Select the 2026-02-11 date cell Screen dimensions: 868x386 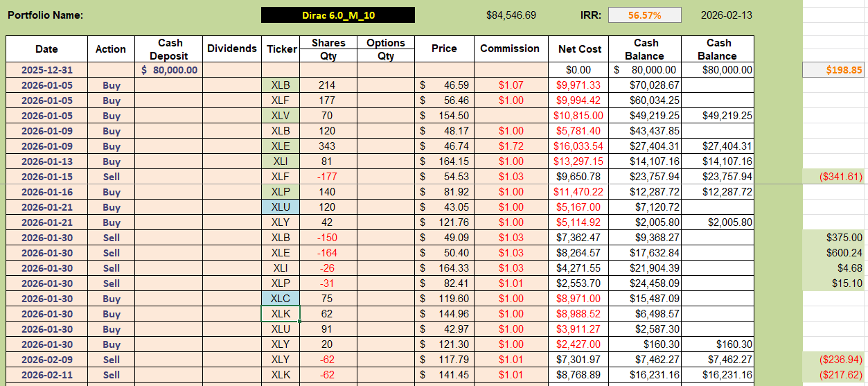[x=46, y=375]
